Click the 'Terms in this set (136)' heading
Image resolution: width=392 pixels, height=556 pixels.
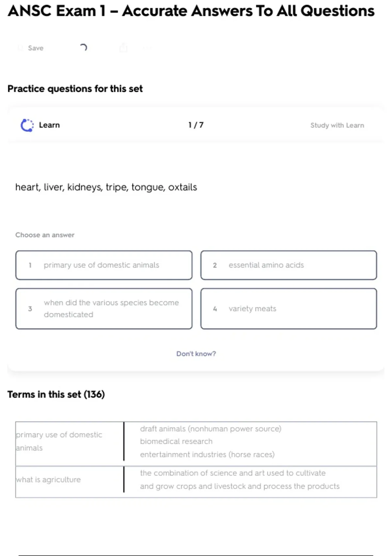pos(56,394)
